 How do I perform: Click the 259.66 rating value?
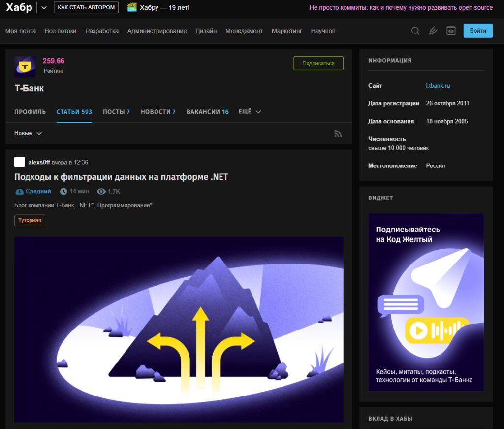point(53,61)
